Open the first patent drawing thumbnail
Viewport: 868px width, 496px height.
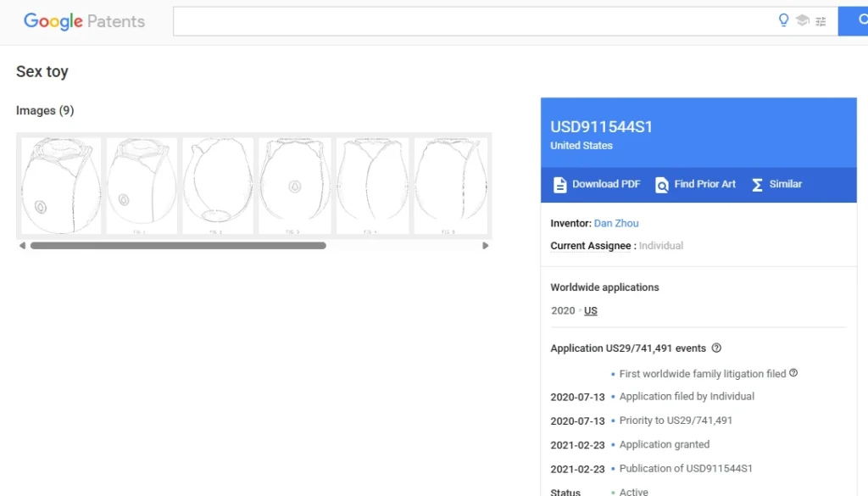pyautogui.click(x=60, y=186)
